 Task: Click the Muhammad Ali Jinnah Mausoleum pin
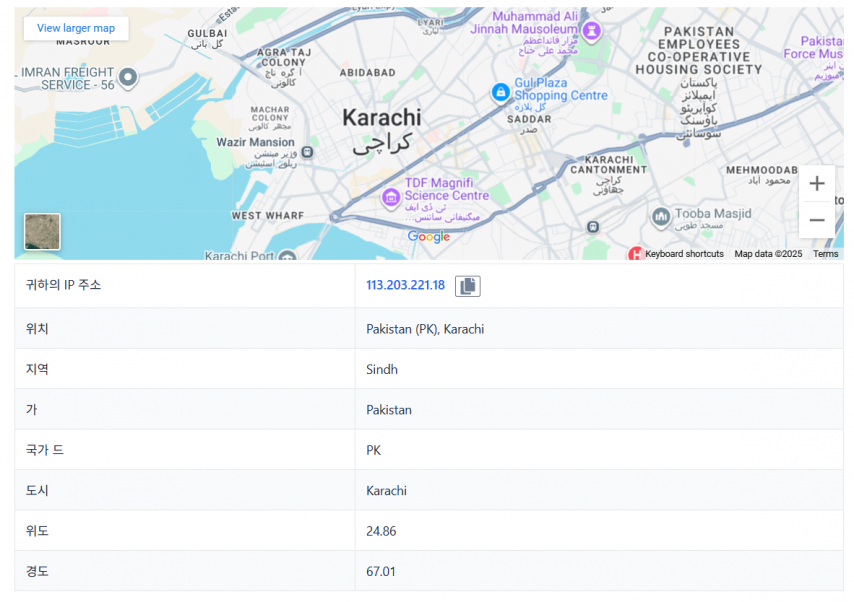point(592,31)
